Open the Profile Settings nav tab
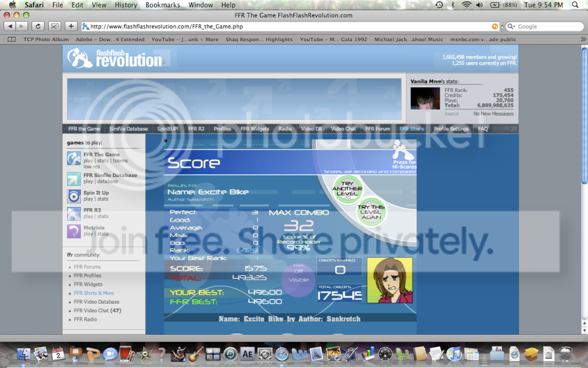 click(451, 129)
